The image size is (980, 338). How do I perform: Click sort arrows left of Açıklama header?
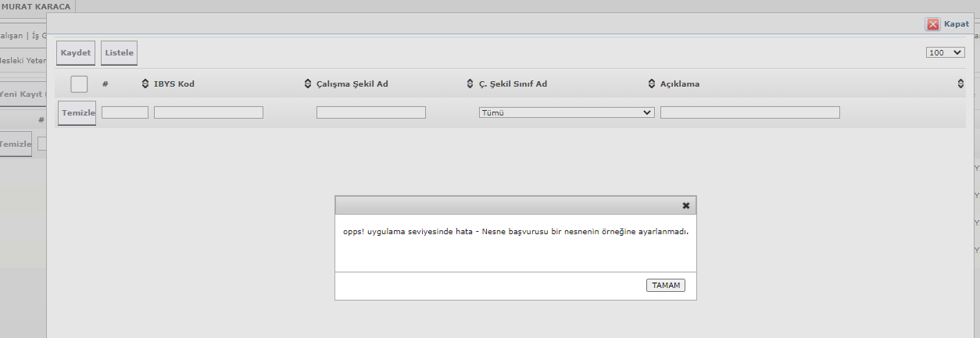pos(652,84)
